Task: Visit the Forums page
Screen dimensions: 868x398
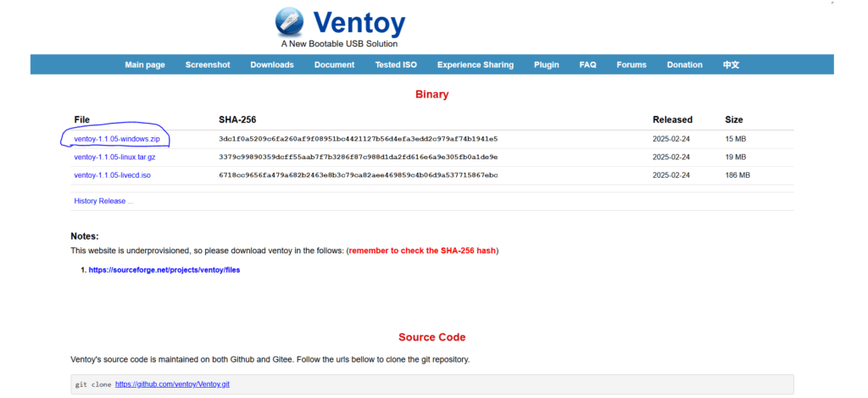Action: [x=632, y=64]
